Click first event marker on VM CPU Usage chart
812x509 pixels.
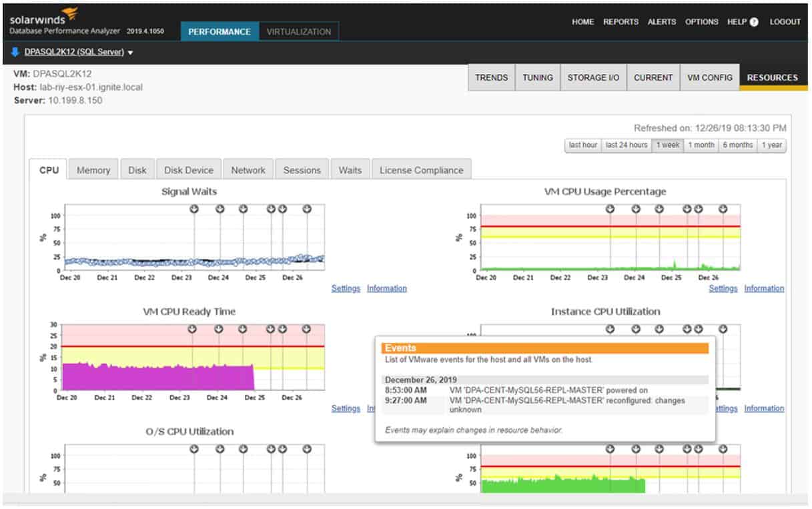click(611, 209)
